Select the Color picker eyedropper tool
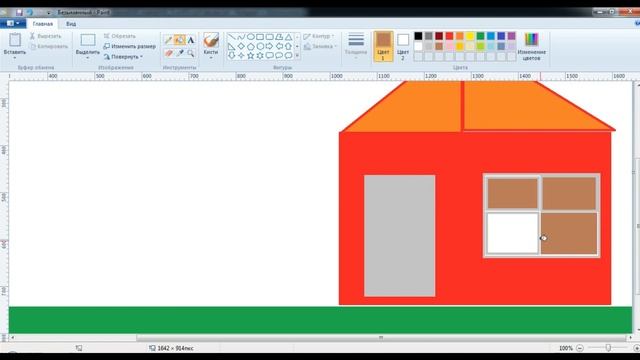 pos(180,53)
